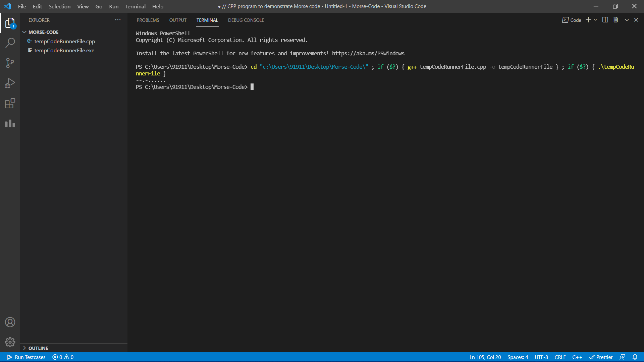Open the Extensions view
644x362 pixels.
(10, 103)
